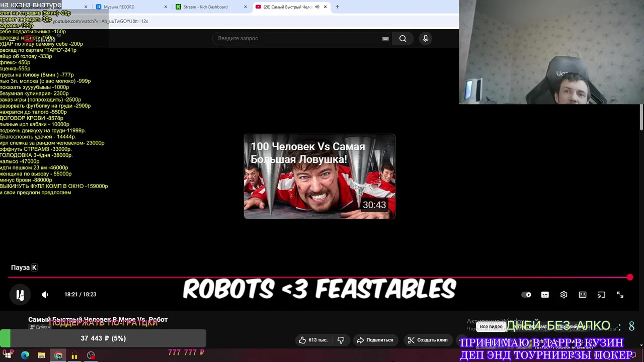Cast the video to a TV
644x362 pixels.
[x=601, y=295]
